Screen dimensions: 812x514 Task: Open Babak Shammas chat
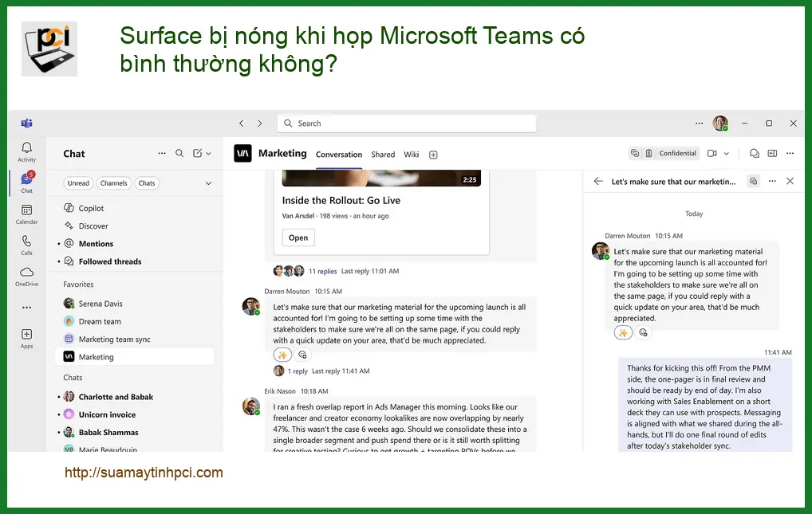tap(135, 432)
